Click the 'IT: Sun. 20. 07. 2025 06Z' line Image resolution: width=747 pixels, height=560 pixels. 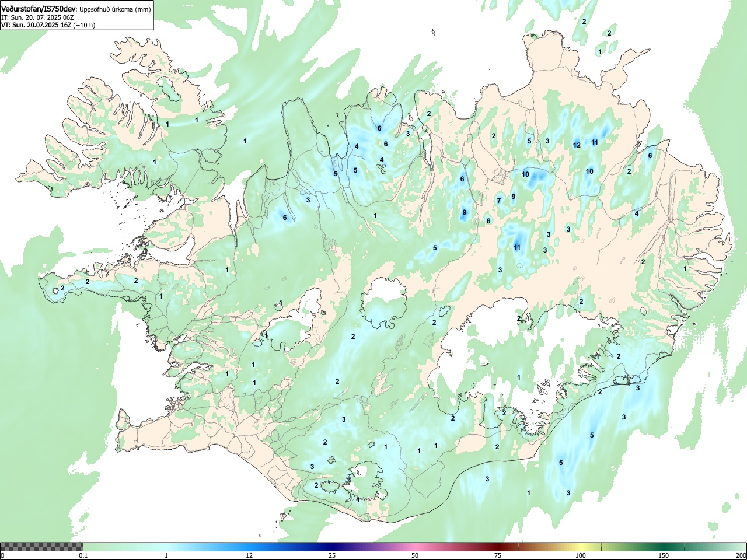[x=37, y=17]
